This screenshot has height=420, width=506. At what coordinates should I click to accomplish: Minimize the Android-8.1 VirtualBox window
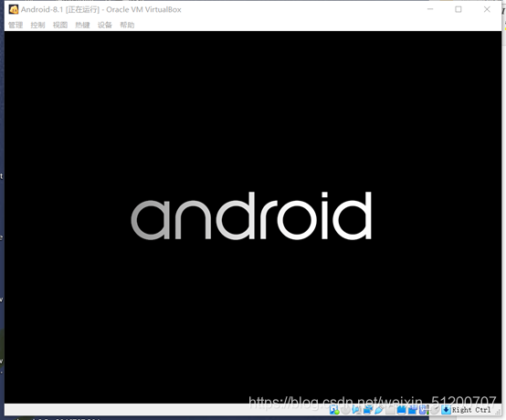point(430,9)
